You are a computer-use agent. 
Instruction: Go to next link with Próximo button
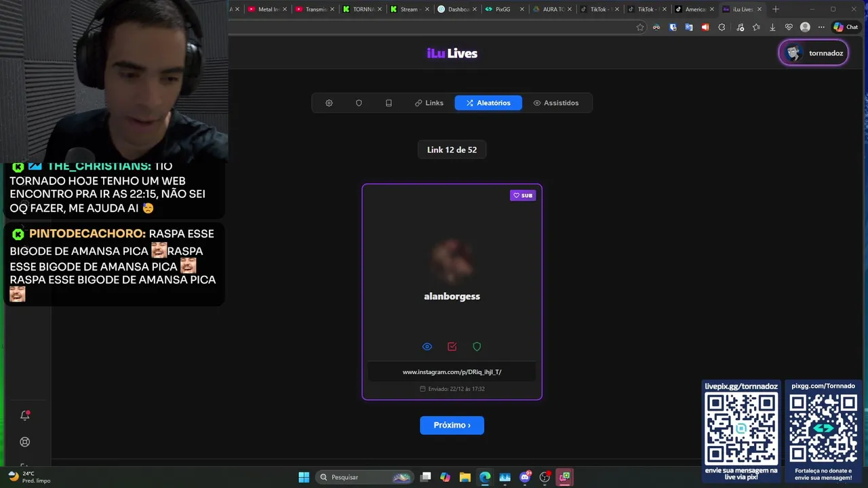point(452,425)
